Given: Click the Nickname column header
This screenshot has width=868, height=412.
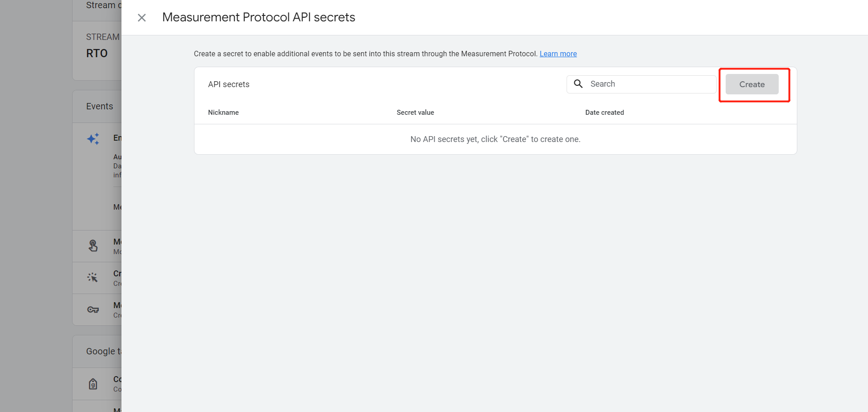Looking at the screenshot, I should pos(223,113).
